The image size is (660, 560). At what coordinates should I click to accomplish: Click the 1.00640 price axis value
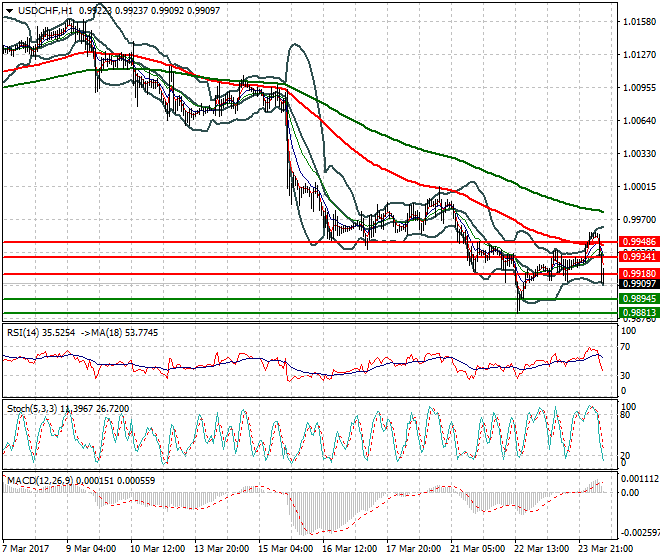click(639, 121)
